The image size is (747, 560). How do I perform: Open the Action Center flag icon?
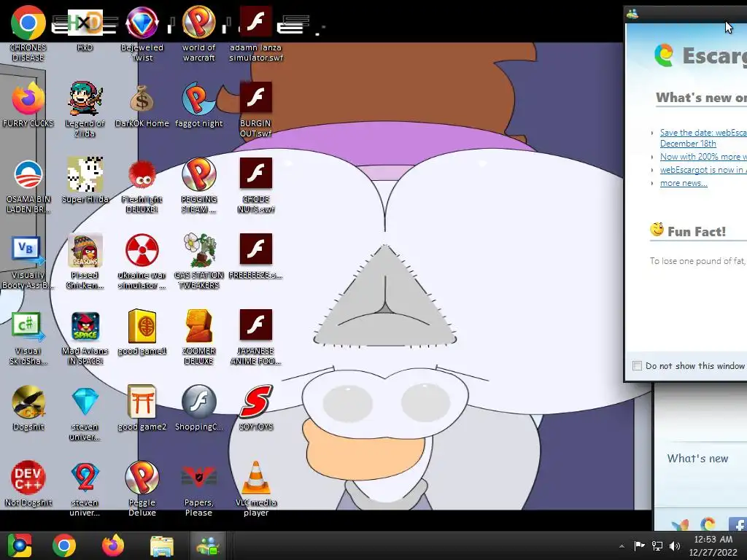pyautogui.click(x=639, y=545)
